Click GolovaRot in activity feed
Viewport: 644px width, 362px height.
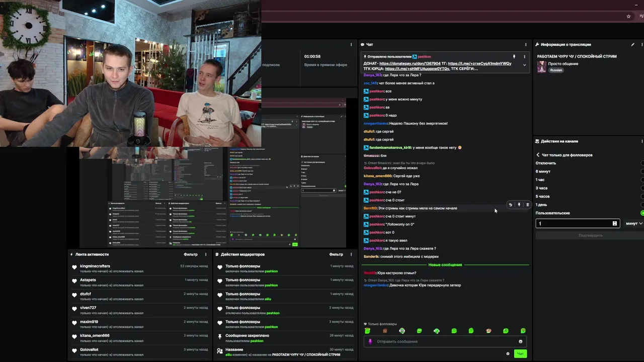click(89, 349)
